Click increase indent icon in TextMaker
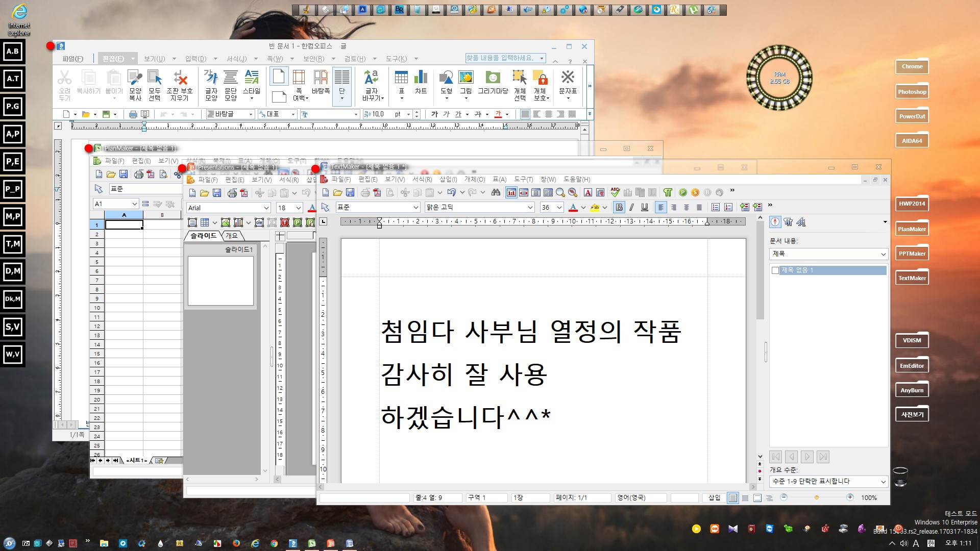This screenshot has height=551, width=980. pyautogui.click(x=757, y=207)
